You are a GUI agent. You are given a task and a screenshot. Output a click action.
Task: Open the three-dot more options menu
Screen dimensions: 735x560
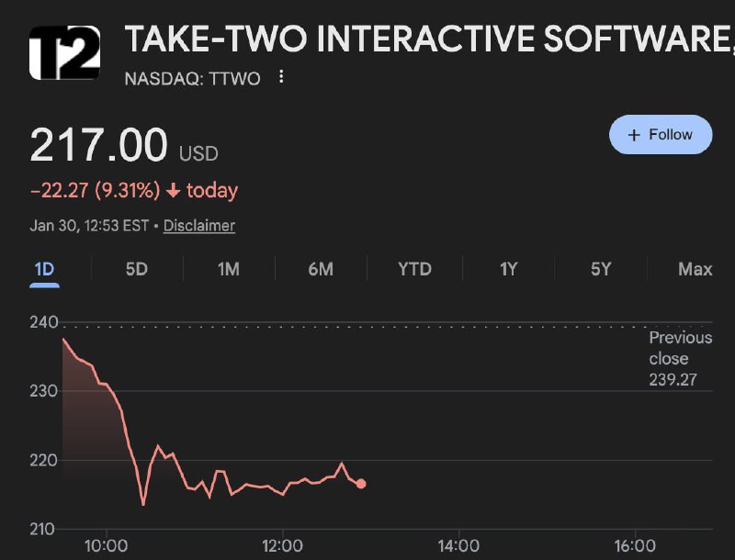281,78
